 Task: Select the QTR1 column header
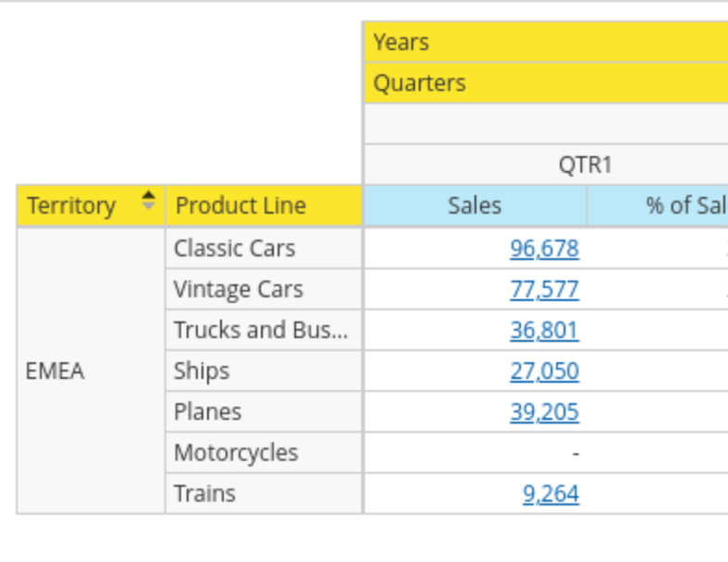pyautogui.click(x=585, y=165)
